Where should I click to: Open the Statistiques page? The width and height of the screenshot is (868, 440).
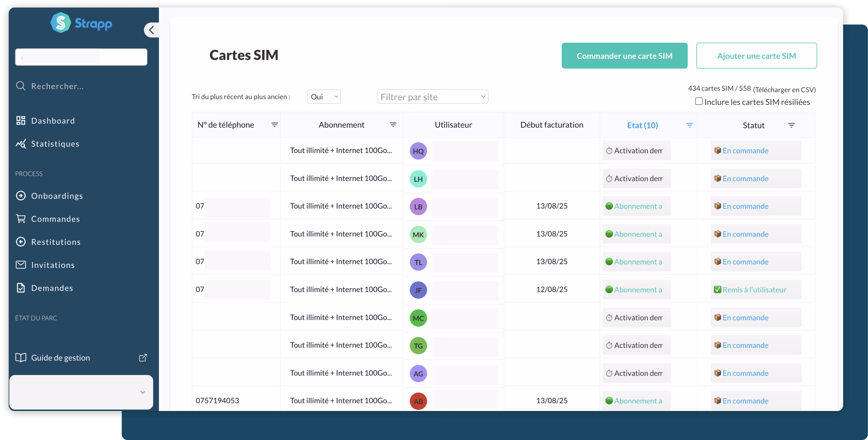(55, 144)
